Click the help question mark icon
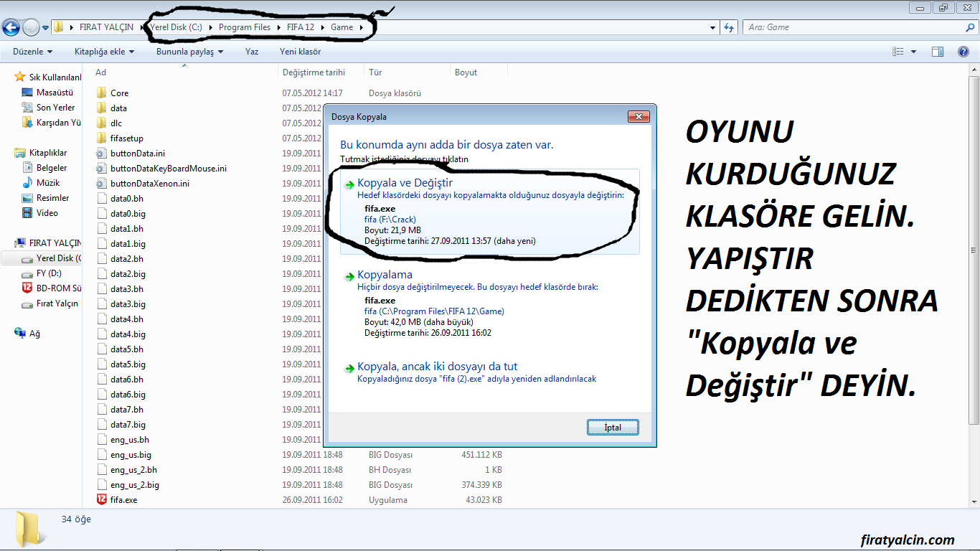 (963, 52)
